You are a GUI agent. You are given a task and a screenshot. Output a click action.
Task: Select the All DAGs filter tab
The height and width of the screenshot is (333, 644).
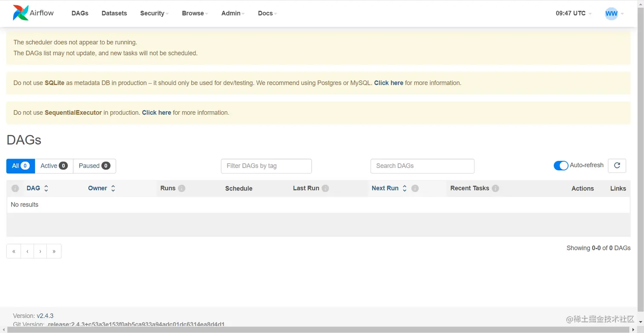(x=20, y=166)
